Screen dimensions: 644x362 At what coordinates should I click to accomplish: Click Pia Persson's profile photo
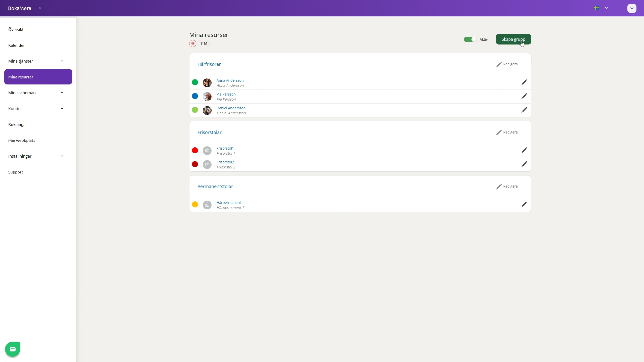pos(207,97)
